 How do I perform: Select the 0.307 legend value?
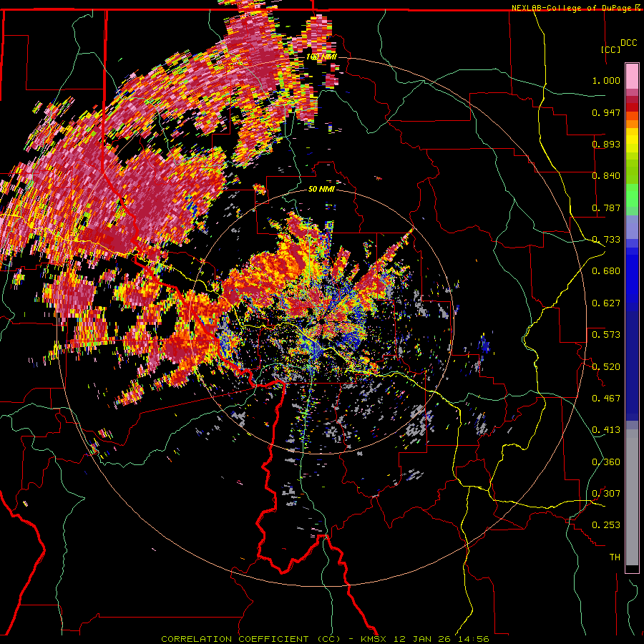click(x=606, y=494)
